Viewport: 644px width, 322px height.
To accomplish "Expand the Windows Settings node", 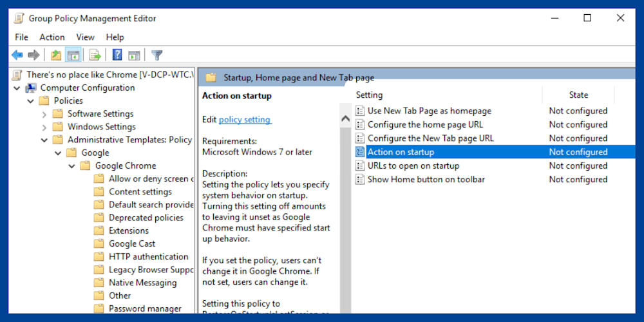I will pyautogui.click(x=44, y=128).
